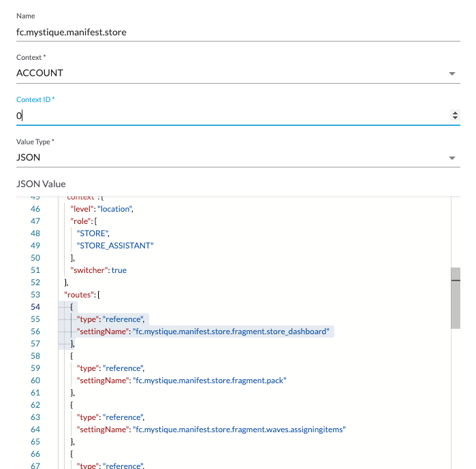Decrement Context ID with the down stepper arrow

(456, 118)
